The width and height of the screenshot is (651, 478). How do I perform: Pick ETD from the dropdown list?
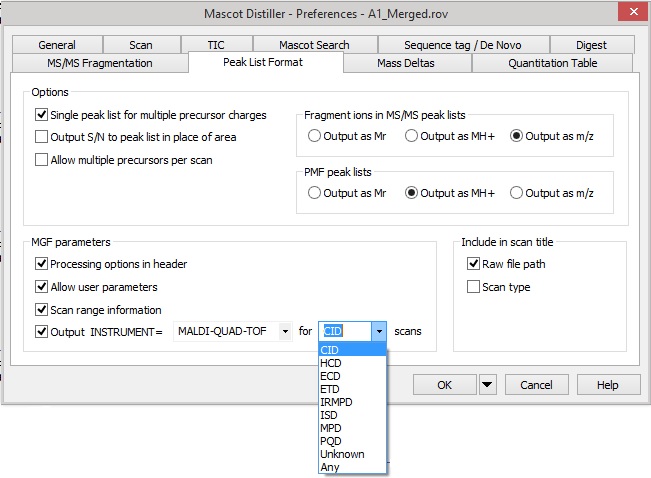click(352, 389)
